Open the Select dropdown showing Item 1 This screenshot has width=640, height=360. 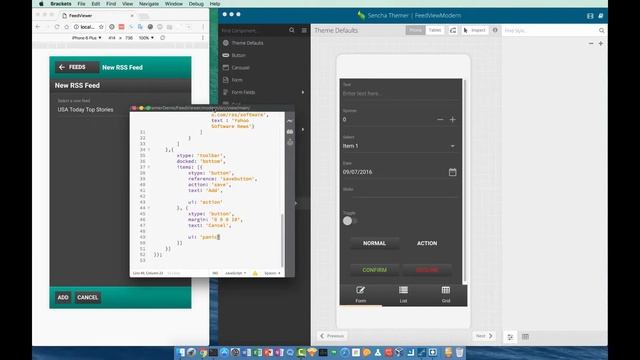399,146
